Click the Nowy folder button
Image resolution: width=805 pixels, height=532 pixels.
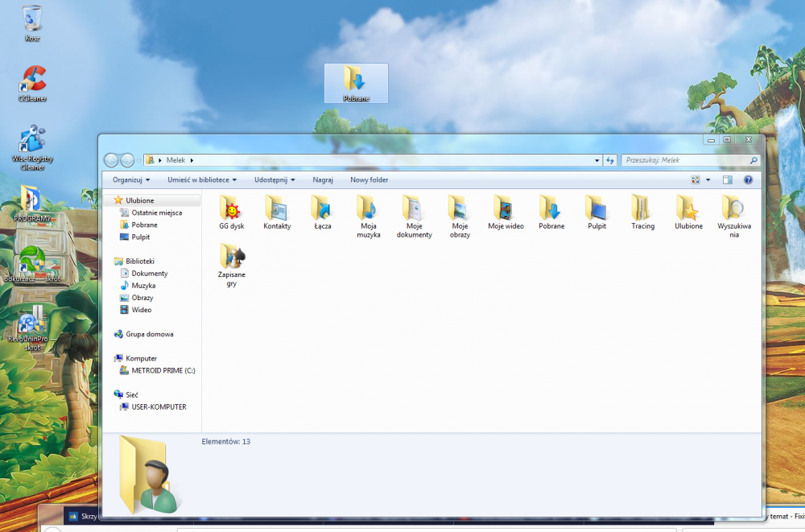[369, 180]
